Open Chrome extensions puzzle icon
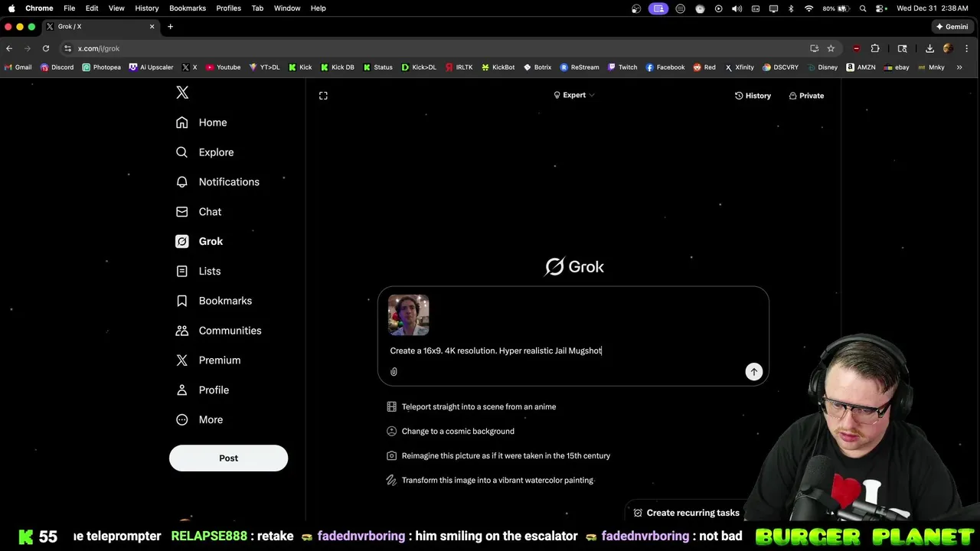Screen dimensions: 980x551 tap(875, 48)
